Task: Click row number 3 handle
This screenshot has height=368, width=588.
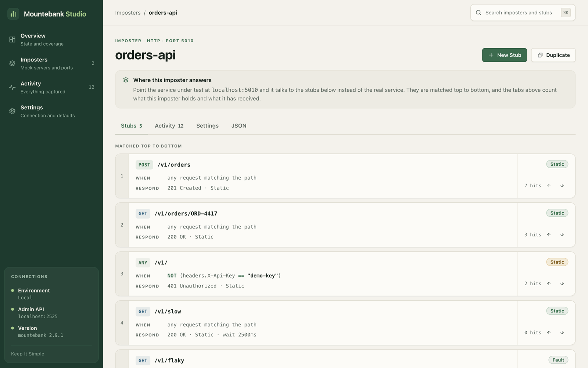Action: tap(122, 274)
